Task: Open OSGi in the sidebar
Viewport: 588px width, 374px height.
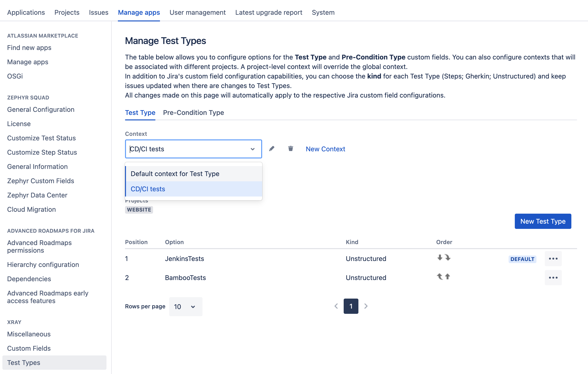Action: click(x=15, y=76)
